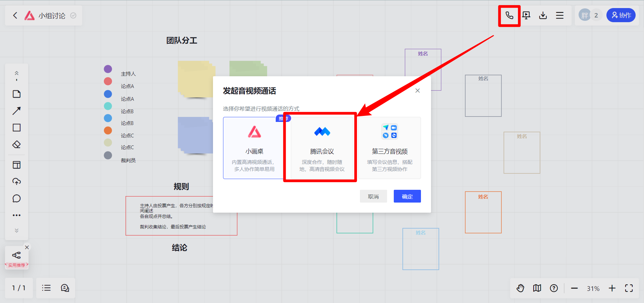Select the 第三方音视频 call option
Viewport: 644px width, 303px height.
tap(389, 148)
